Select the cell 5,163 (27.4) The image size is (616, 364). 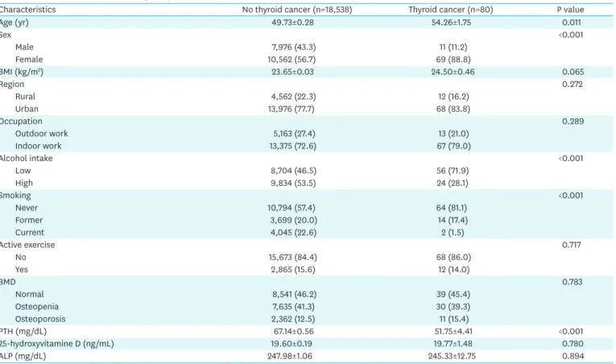[294, 134]
